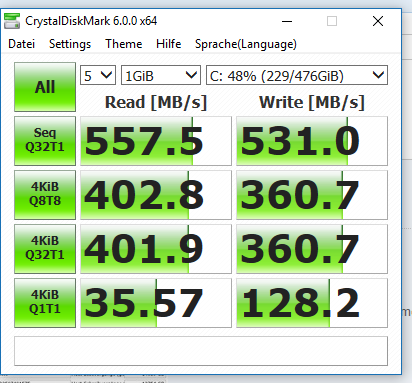Open the Datei menu

tap(22, 44)
